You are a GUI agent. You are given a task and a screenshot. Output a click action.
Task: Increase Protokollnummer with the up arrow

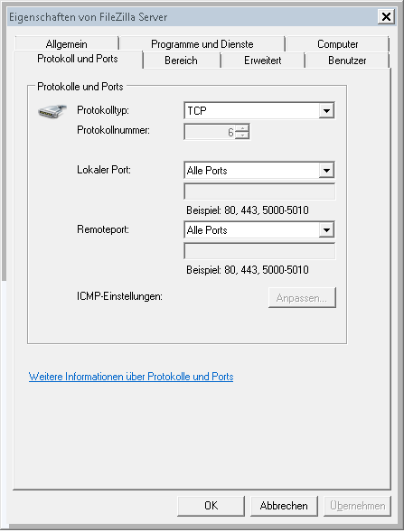click(x=242, y=128)
